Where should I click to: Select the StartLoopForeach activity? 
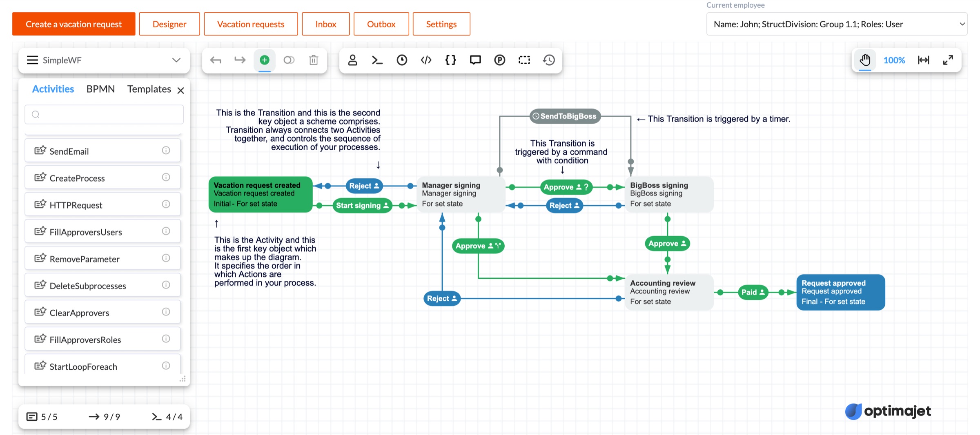tap(102, 364)
